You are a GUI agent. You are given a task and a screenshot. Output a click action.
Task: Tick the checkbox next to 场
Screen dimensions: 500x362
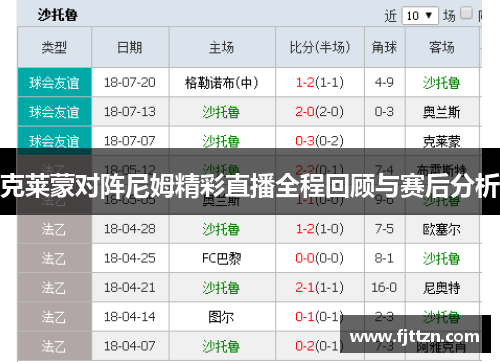[x=466, y=13]
